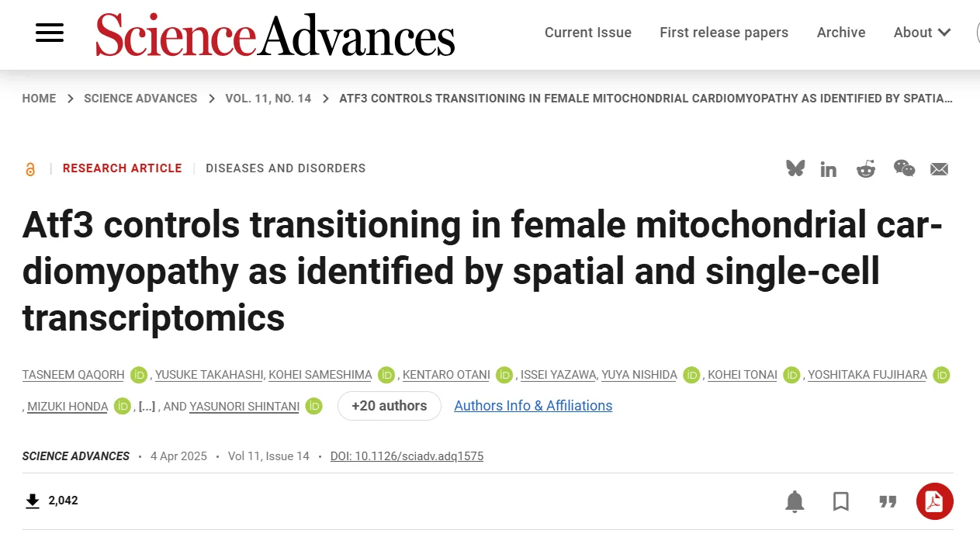Screen dimensions: 980x537
Task: Open the DOI 10.1126/sciadv.adq1575 link
Action: point(407,456)
